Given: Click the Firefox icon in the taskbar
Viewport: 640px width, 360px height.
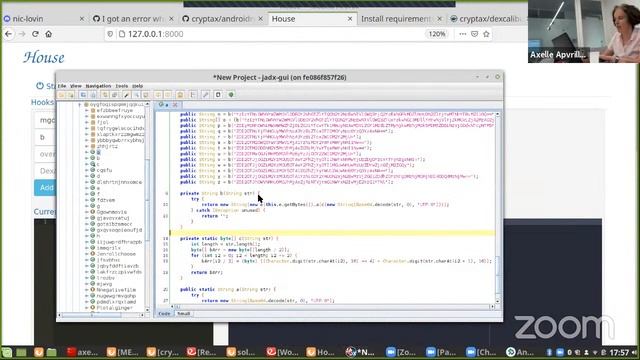Looking at the screenshot, I should [39, 352].
